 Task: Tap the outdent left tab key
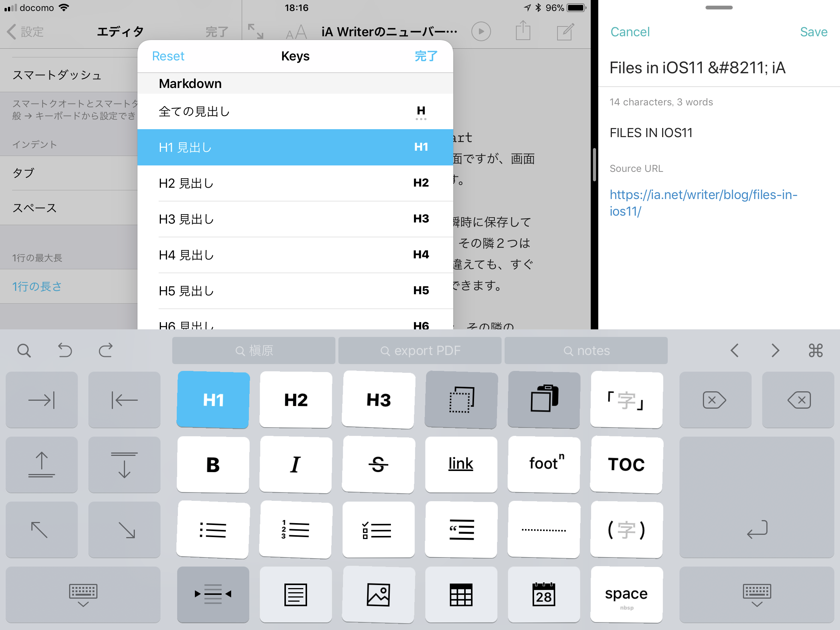pos(124,400)
